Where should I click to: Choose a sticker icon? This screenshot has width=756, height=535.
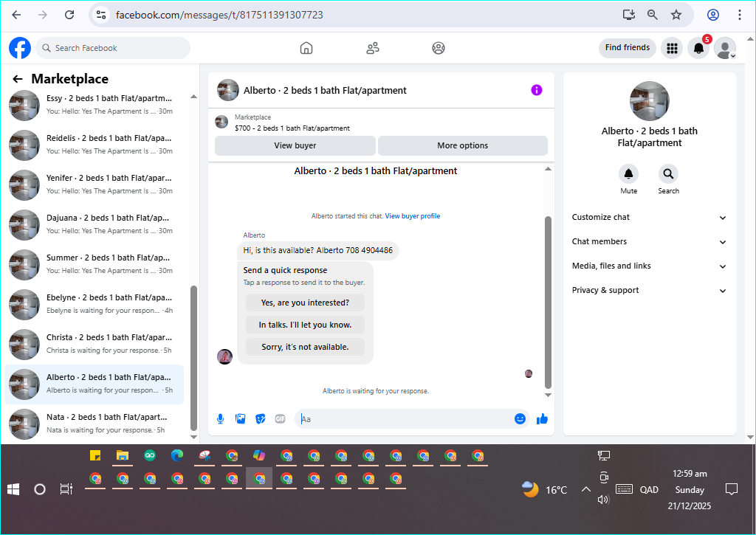[261, 419]
